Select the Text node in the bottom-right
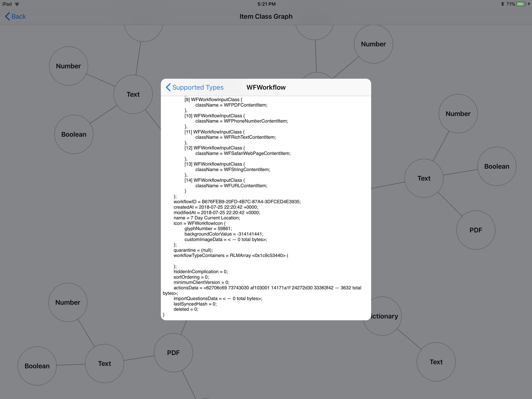The height and width of the screenshot is (399, 532). [436, 362]
